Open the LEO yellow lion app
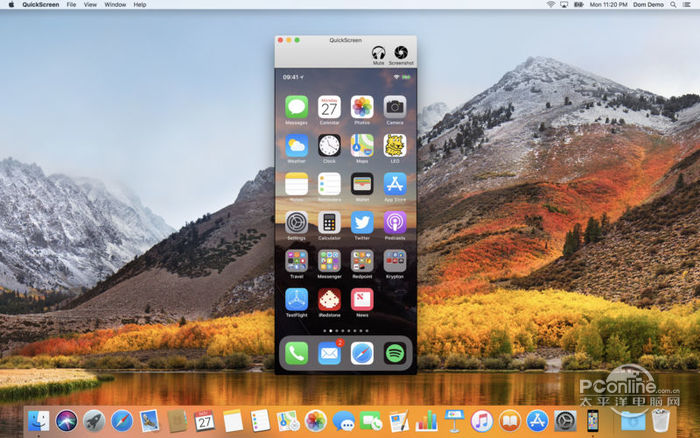The width and height of the screenshot is (700, 438). [x=395, y=146]
